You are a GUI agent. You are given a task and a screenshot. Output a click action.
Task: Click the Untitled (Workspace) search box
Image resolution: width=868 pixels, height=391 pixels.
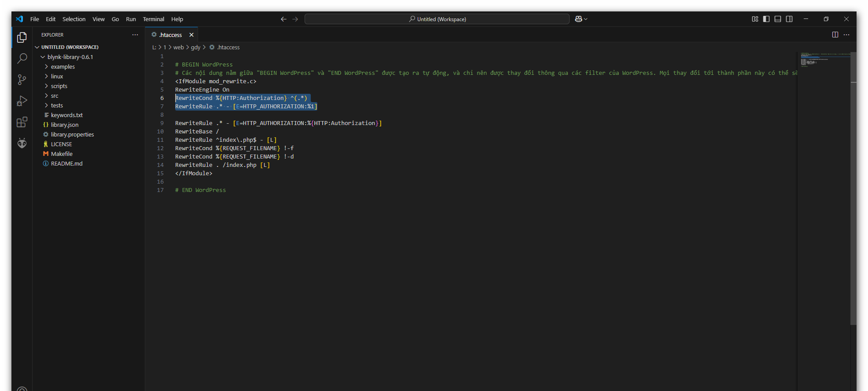tap(437, 19)
